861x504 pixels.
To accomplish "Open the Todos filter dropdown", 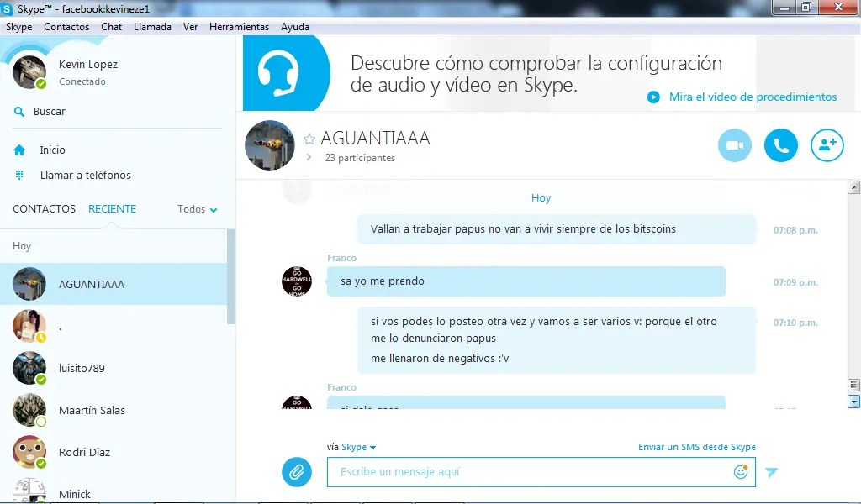I will [197, 209].
